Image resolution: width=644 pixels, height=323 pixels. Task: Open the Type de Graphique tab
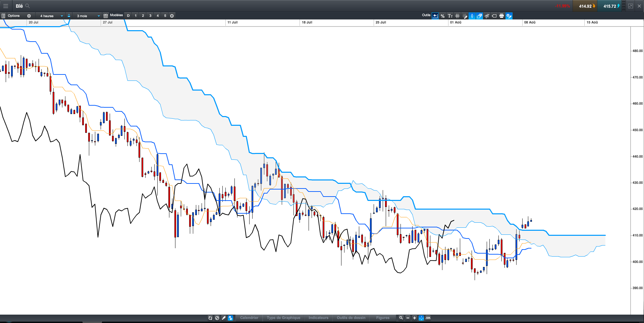click(283, 318)
